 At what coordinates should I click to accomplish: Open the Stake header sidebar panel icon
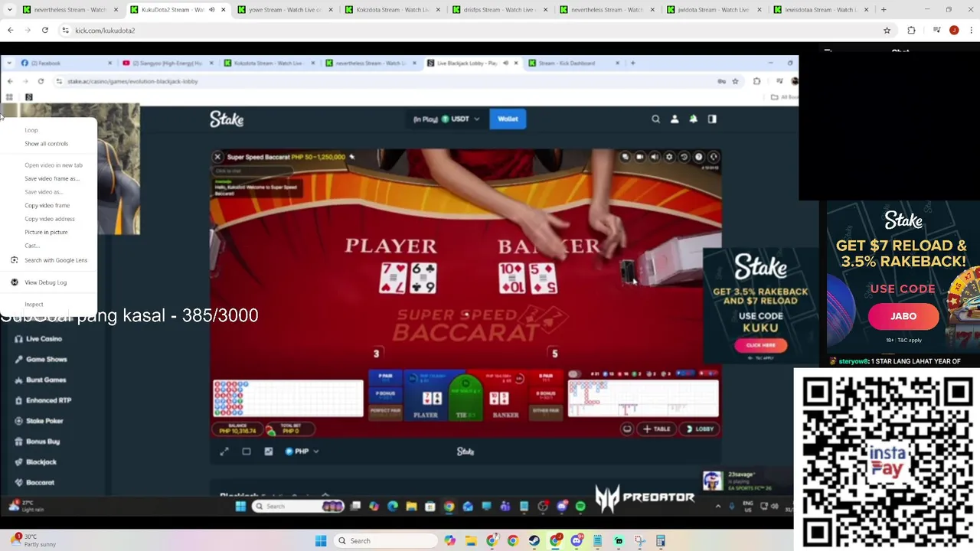[712, 119]
